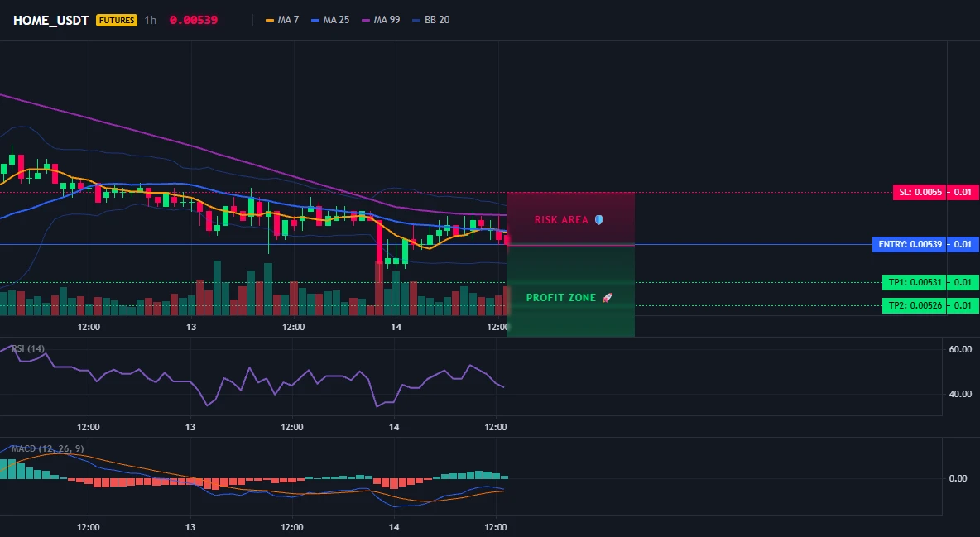Click the orange MA 7 color dash in legend

pos(269,20)
